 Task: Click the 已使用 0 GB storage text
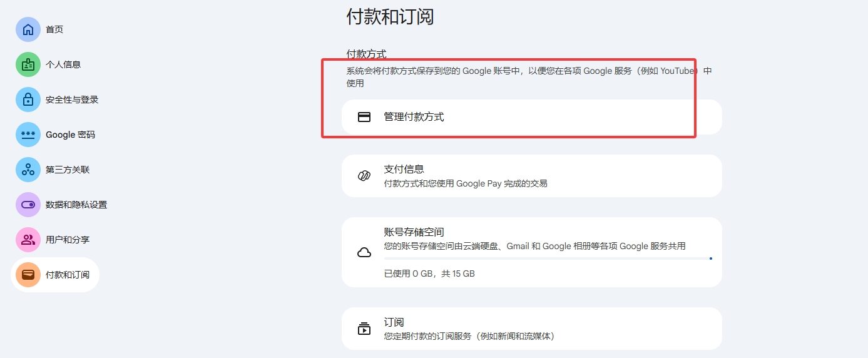pos(429,274)
